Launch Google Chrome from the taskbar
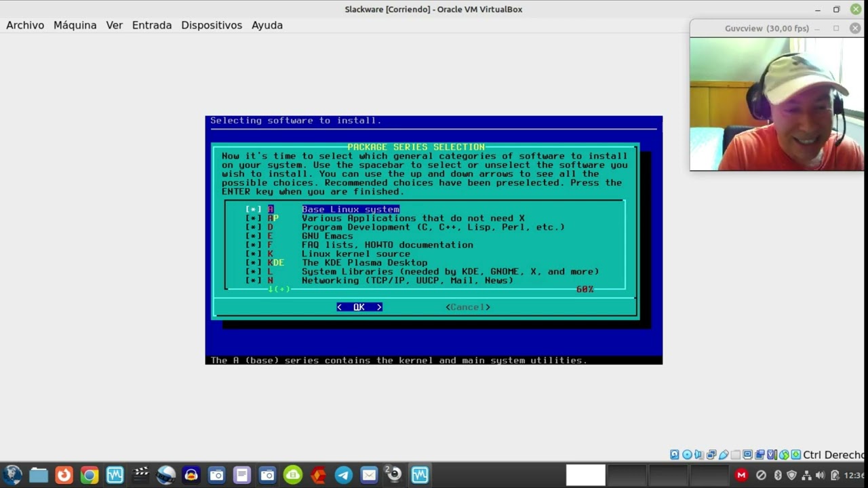The height and width of the screenshot is (488, 868). point(89,475)
